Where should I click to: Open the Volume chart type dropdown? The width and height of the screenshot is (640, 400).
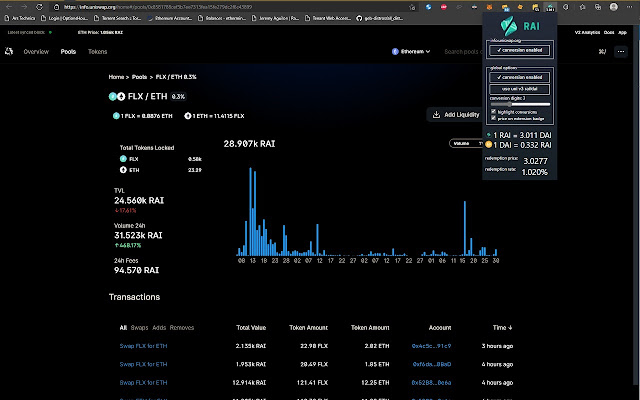[464, 143]
